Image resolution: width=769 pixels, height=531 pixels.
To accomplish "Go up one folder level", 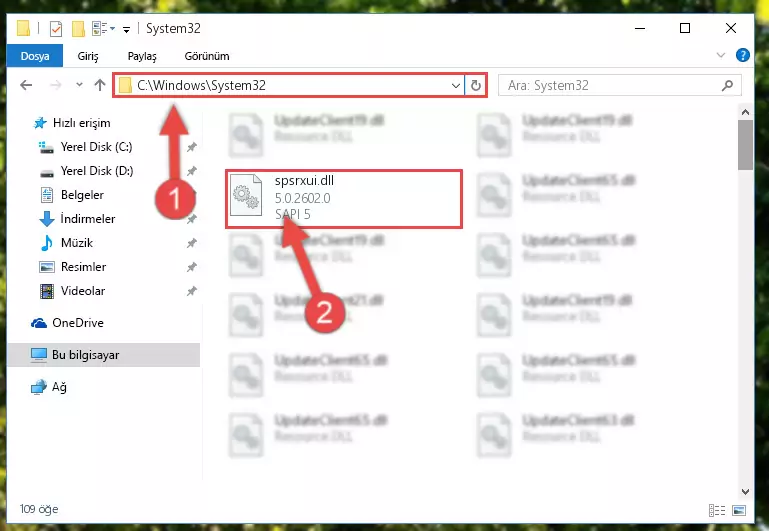I will (100, 85).
